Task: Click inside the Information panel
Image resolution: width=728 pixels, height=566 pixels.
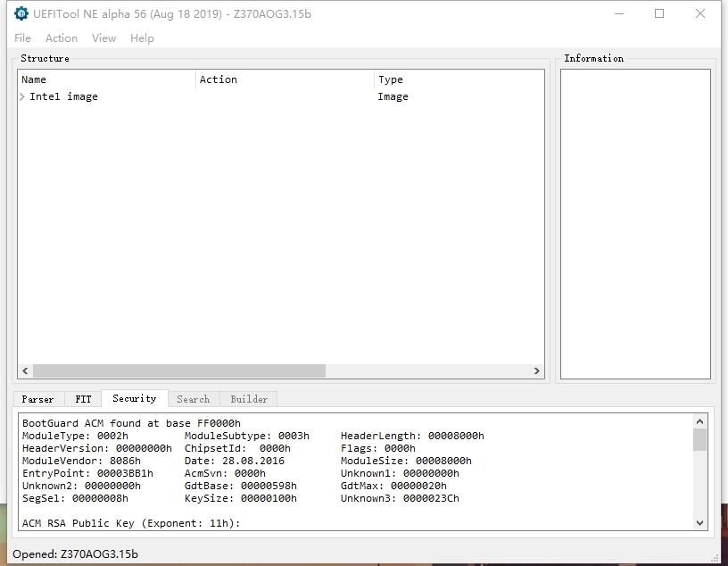Action: tap(635, 224)
